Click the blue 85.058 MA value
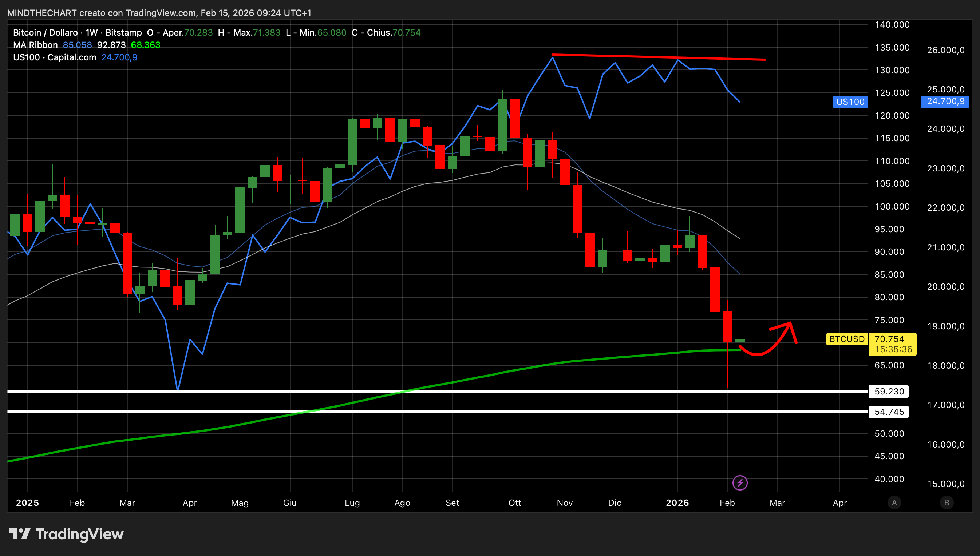This screenshot has width=980, height=556. point(77,45)
